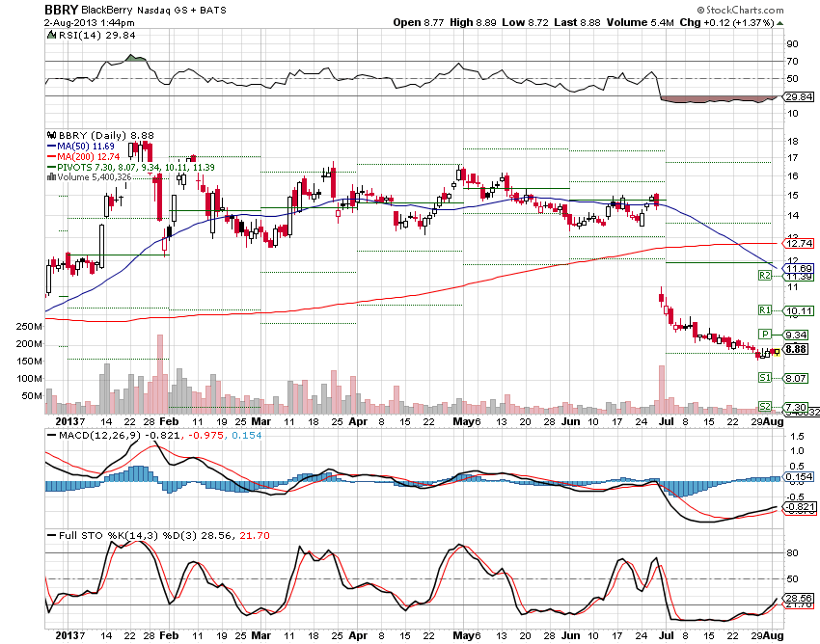
Task: Click the Apr label under the volume bars
Action: [358, 421]
